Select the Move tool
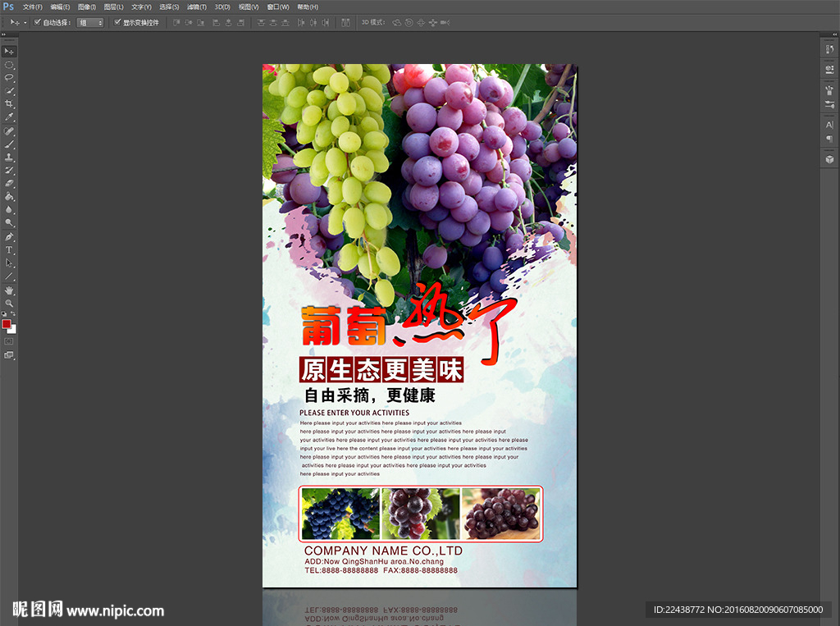 pos(9,52)
